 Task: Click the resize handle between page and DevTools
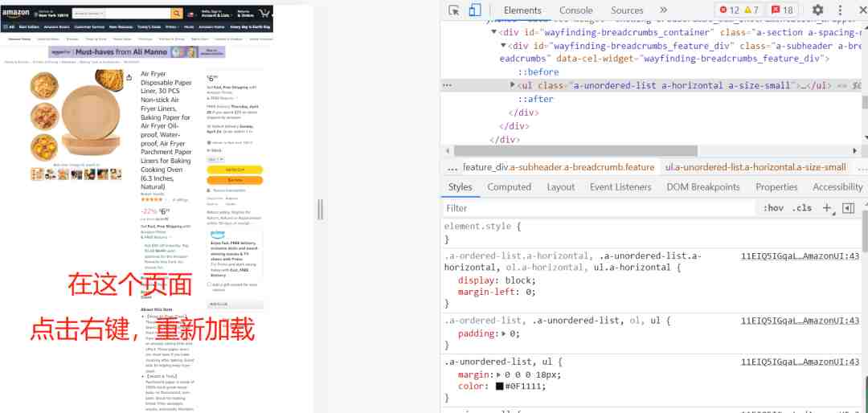click(320, 210)
